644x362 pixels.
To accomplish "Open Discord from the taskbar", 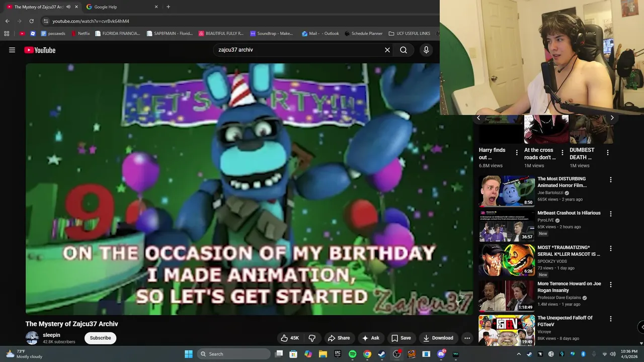I will pos(441,354).
